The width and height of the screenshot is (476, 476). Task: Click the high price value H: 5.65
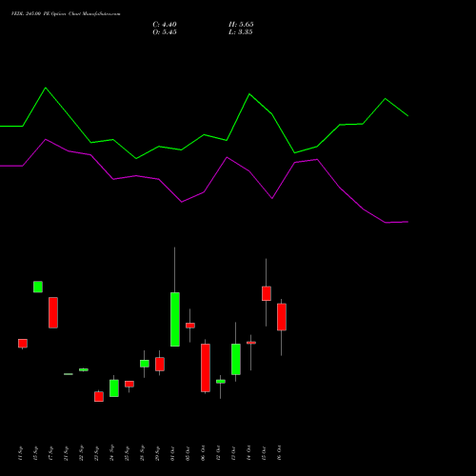tap(241, 25)
